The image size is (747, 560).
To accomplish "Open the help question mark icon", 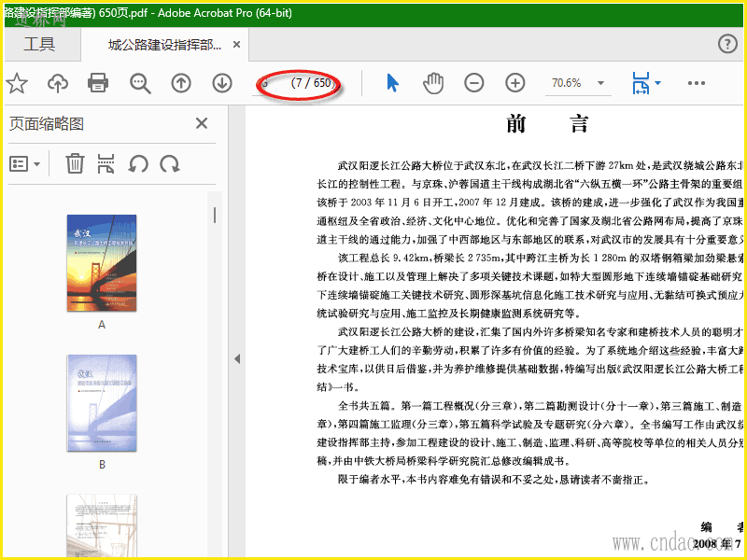I will click(x=727, y=44).
